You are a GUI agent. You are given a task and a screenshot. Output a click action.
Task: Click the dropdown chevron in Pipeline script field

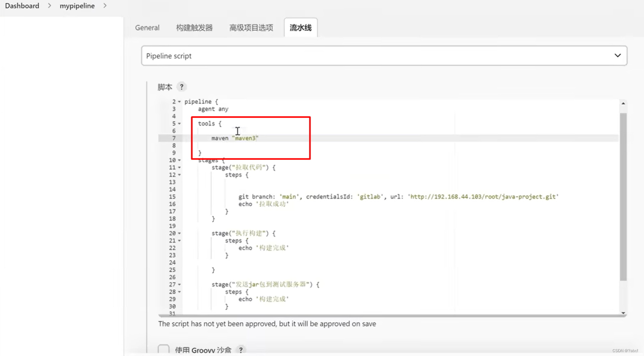(618, 56)
